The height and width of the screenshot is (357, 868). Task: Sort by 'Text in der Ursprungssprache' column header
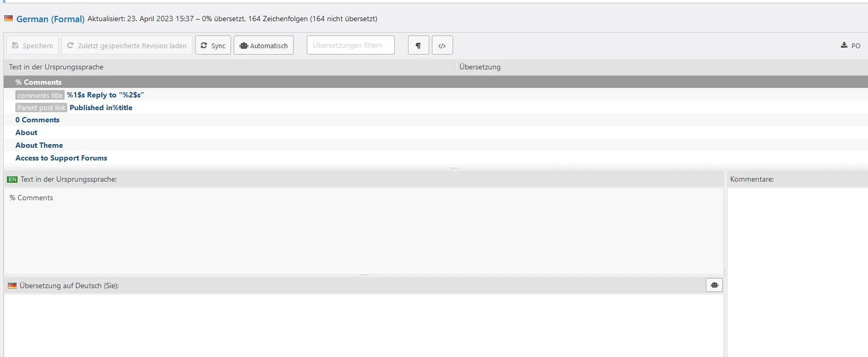coord(56,67)
